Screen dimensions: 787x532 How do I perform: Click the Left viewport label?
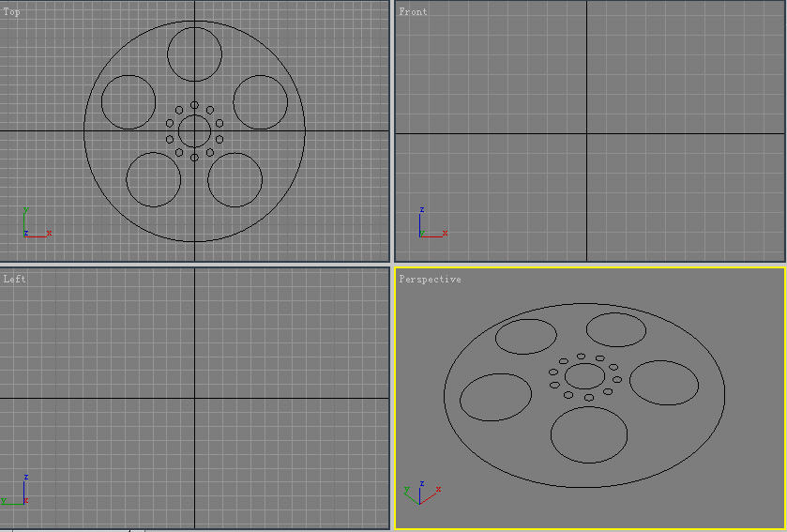[x=14, y=279]
